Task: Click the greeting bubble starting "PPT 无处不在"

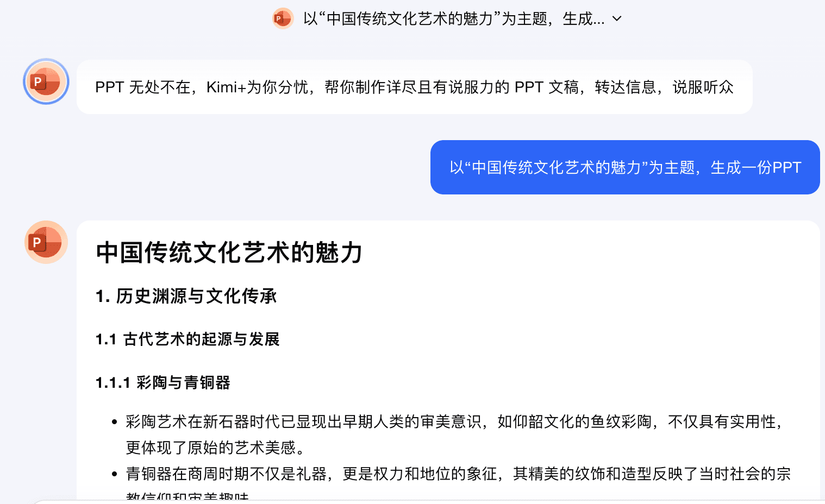Action: pyautogui.click(x=414, y=87)
